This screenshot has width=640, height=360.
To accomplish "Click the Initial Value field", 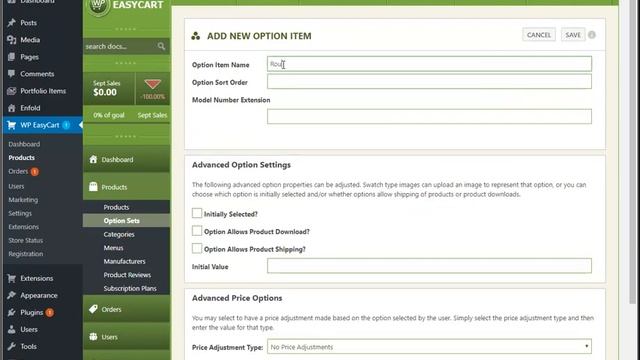I will tap(429, 266).
